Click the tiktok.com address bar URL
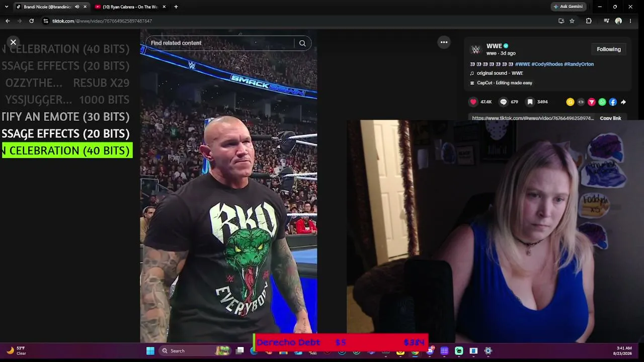The image size is (644, 362). (x=102, y=21)
